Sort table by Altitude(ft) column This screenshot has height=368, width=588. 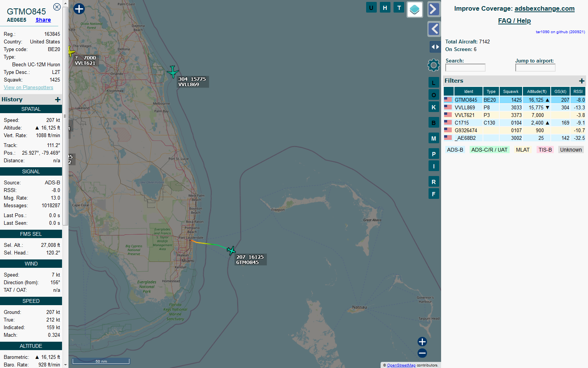tap(537, 91)
